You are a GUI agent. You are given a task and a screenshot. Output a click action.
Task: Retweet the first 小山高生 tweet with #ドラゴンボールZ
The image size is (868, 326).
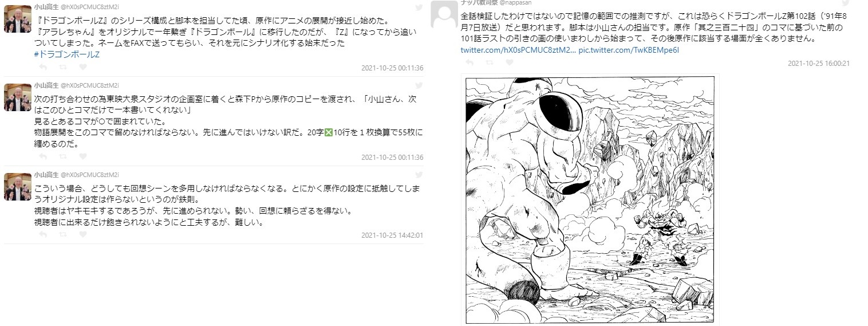63,68
